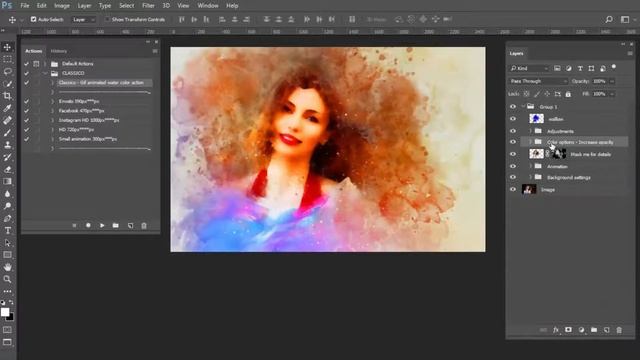Select the Eraser tool
Screen dimensions: 640x360
click(x=7, y=169)
